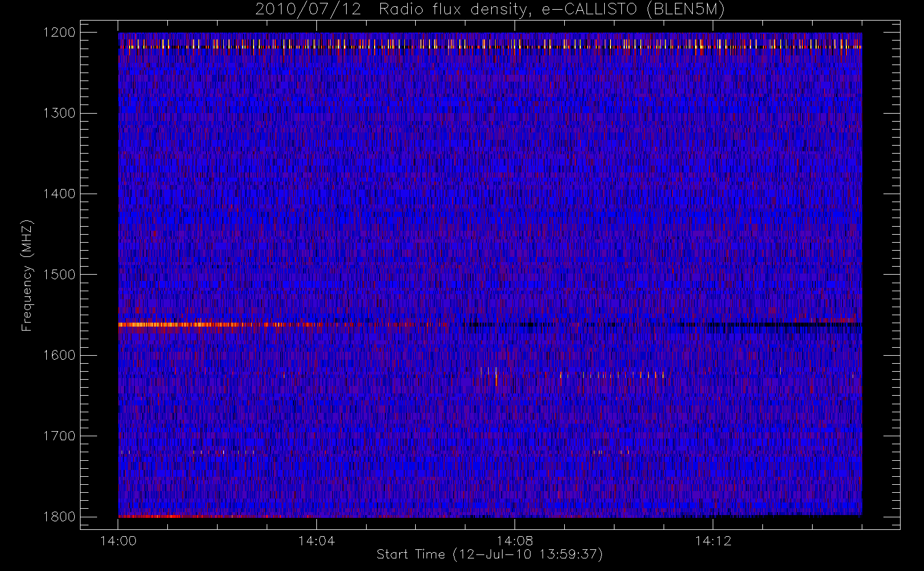The height and width of the screenshot is (571, 924).
Task: Click the 1700 frequency tick label
Action: [x=59, y=436]
